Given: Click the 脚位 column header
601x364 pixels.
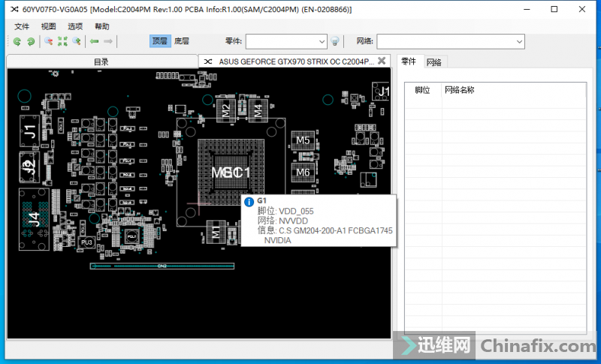Looking at the screenshot, I should [x=423, y=90].
